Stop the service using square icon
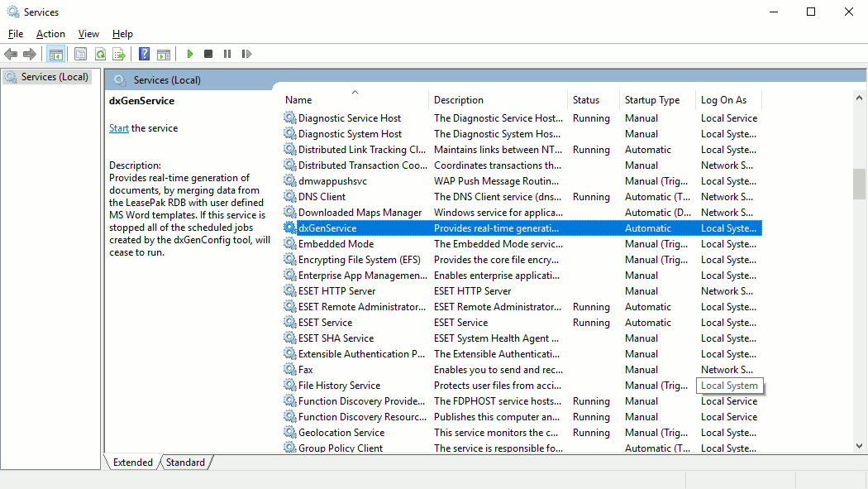 click(x=208, y=55)
